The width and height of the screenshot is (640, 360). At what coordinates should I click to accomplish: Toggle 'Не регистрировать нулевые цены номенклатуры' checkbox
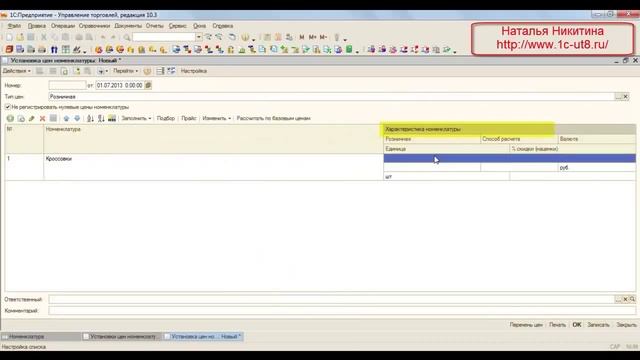(8, 107)
